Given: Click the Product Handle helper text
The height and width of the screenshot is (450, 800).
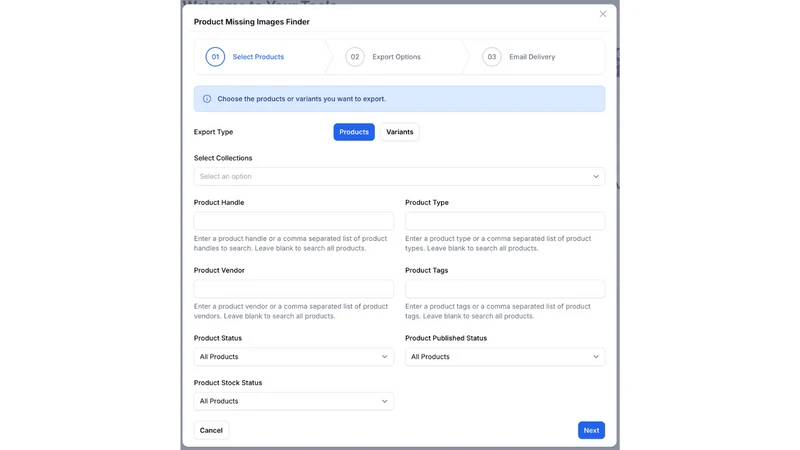Looking at the screenshot, I should (291, 243).
